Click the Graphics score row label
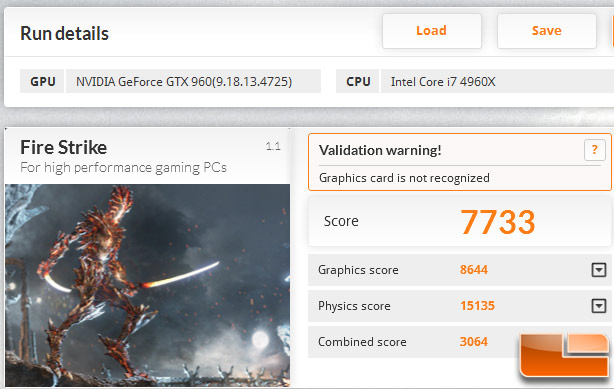The height and width of the screenshot is (389, 614). point(358,270)
